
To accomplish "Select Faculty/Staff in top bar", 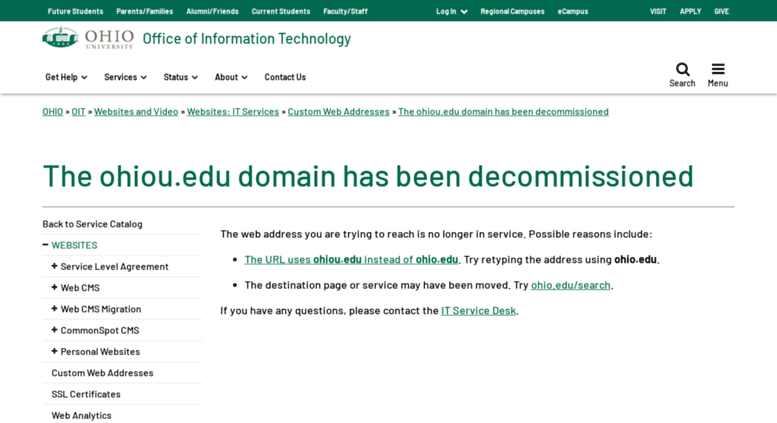I will tap(345, 11).
